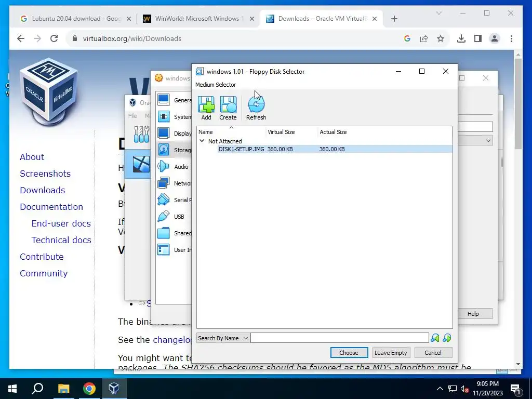Open the Search By Name dropdown
This screenshot has height=399, width=532.
coord(223,338)
